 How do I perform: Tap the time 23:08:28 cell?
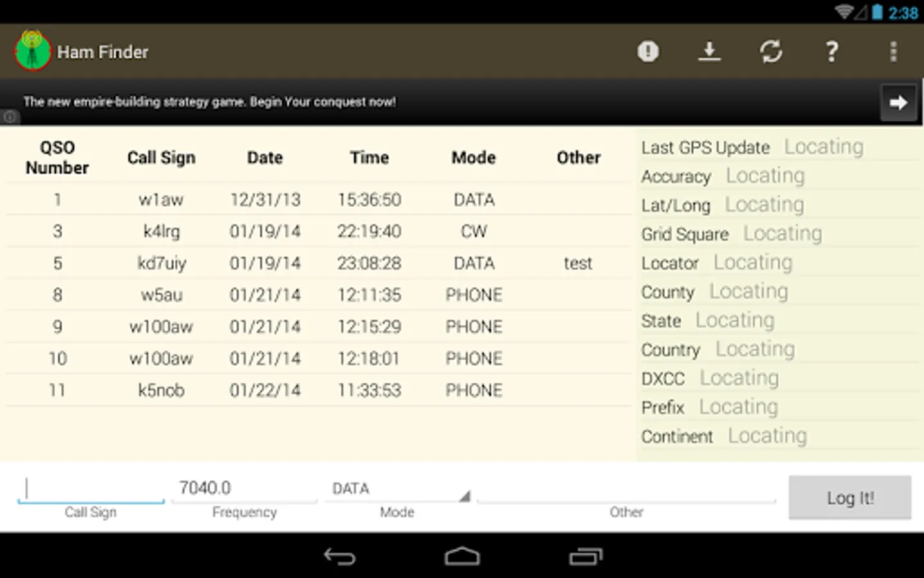370,263
